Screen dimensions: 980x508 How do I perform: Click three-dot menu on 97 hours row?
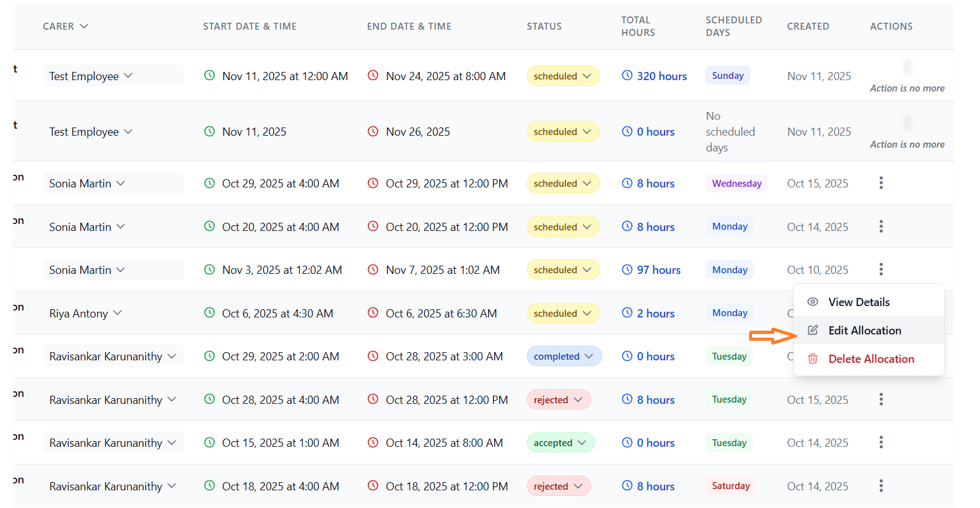click(x=881, y=269)
